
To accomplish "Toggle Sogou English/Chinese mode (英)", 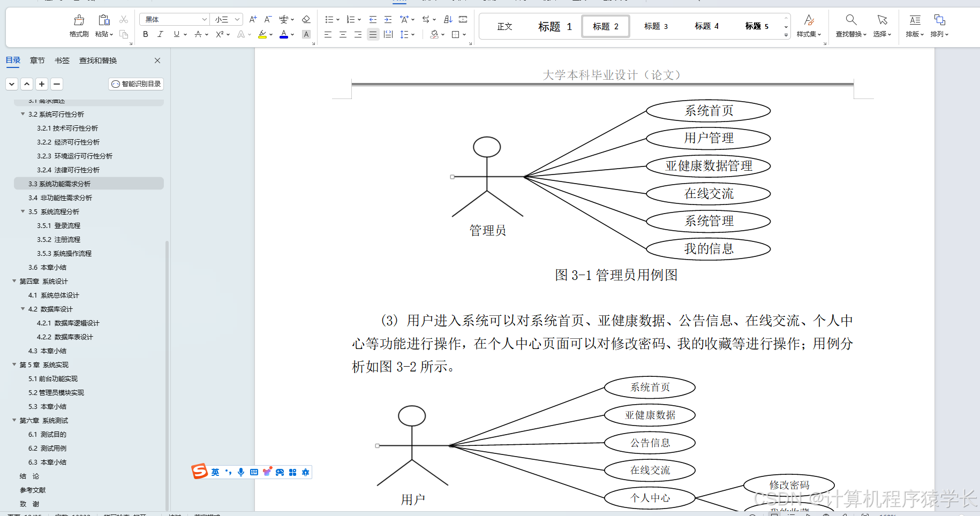I will coord(215,472).
